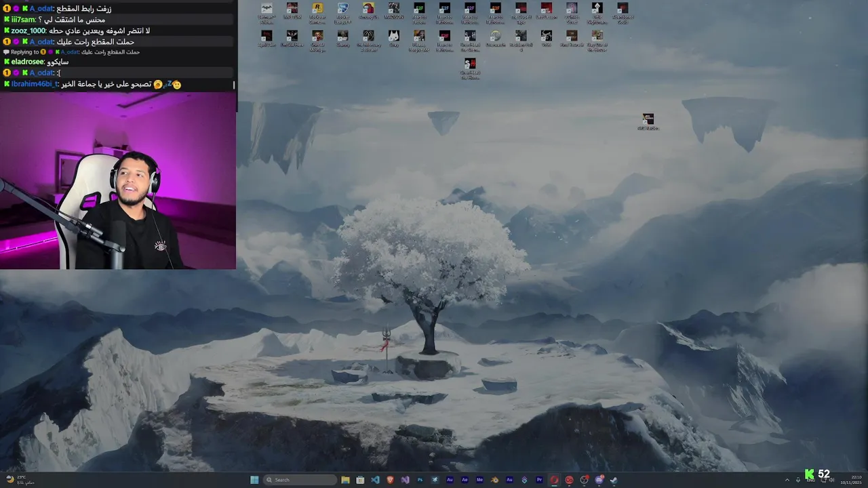Click the 'Replying to' line in chat
868x488 pixels.
(71, 52)
